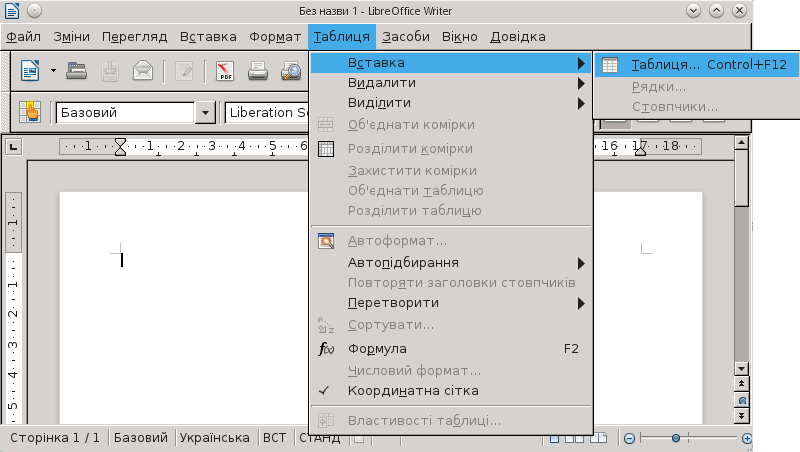Select book view layout icon
Viewport: 800px width, 452px height.
[598, 438]
